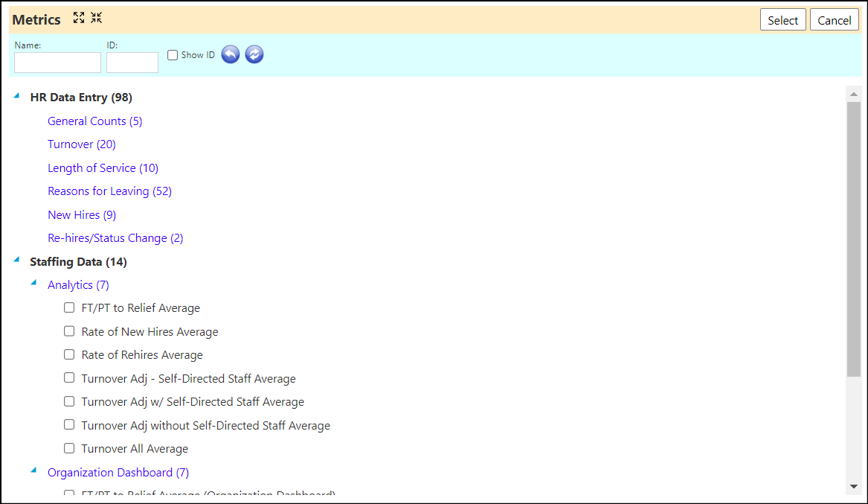Open Reasons for Leaving (52)
Screen dimensions: 868x504
tap(109, 191)
